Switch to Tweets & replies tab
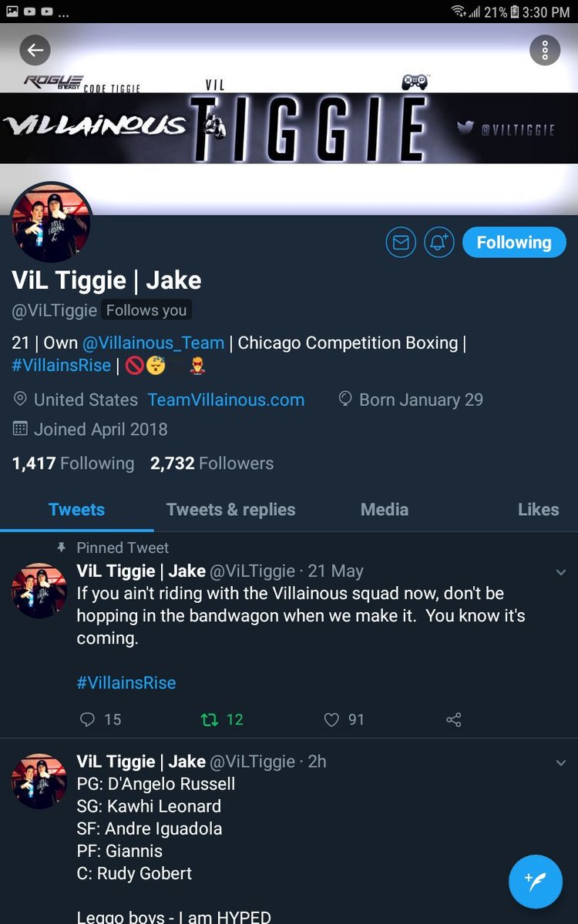The height and width of the screenshot is (924, 578). pos(230,509)
